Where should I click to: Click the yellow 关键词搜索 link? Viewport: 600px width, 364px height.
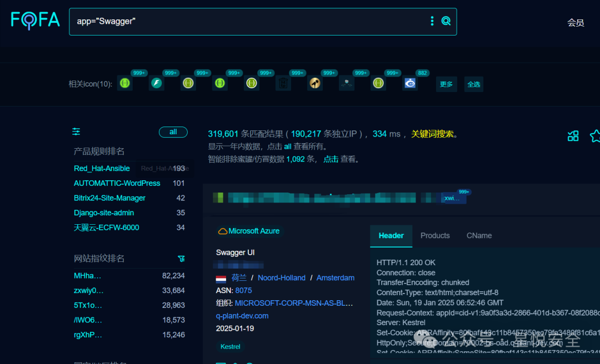432,134
